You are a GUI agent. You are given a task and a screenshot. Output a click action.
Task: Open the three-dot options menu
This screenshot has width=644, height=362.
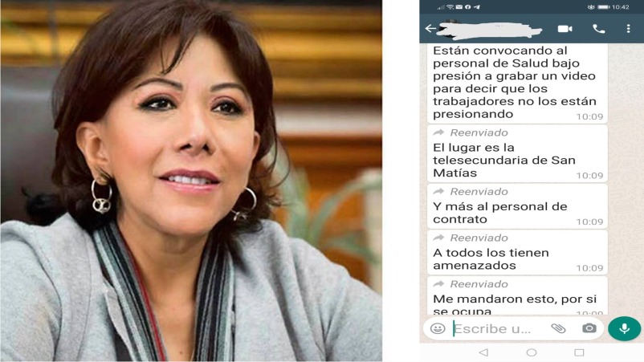point(628,29)
